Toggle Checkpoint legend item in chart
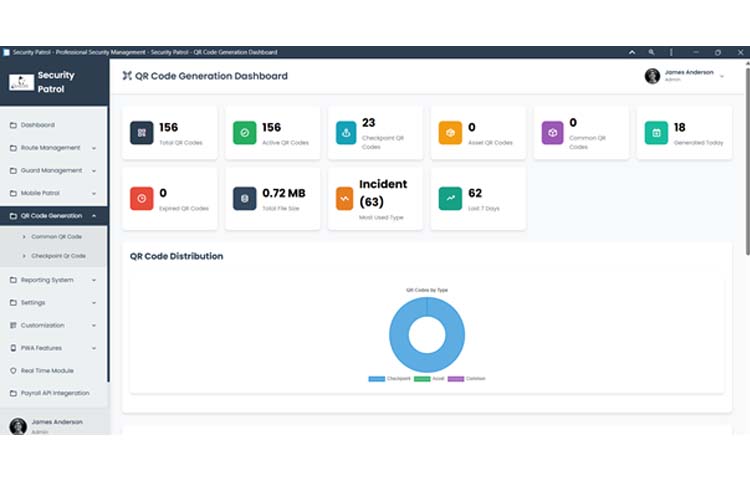The height and width of the screenshot is (480, 750). point(386,379)
